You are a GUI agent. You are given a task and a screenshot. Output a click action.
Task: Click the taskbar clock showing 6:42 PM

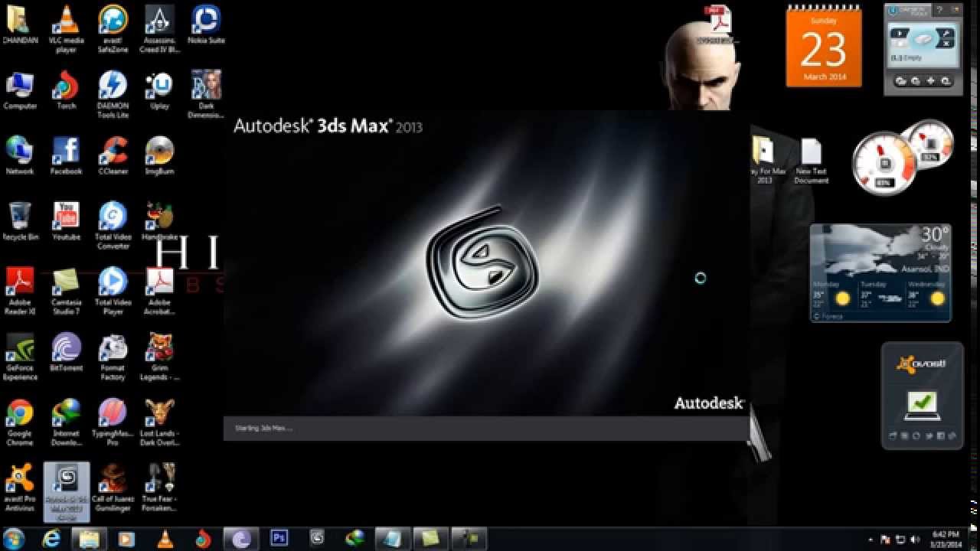click(946, 539)
